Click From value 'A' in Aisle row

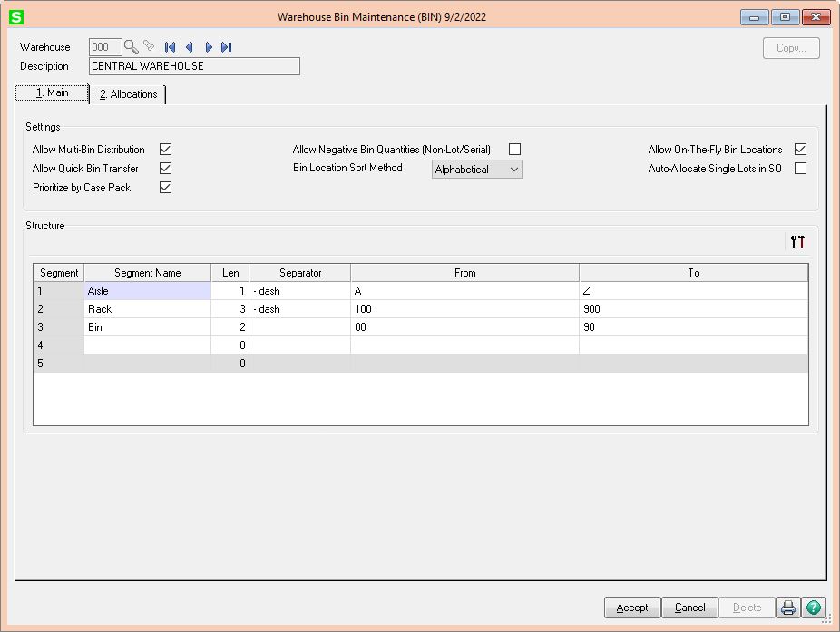(x=465, y=291)
